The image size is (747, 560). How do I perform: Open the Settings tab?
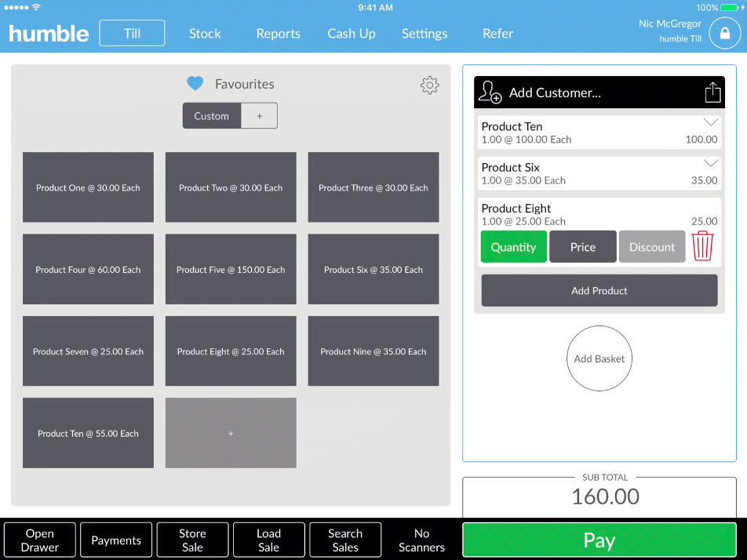[x=425, y=33]
